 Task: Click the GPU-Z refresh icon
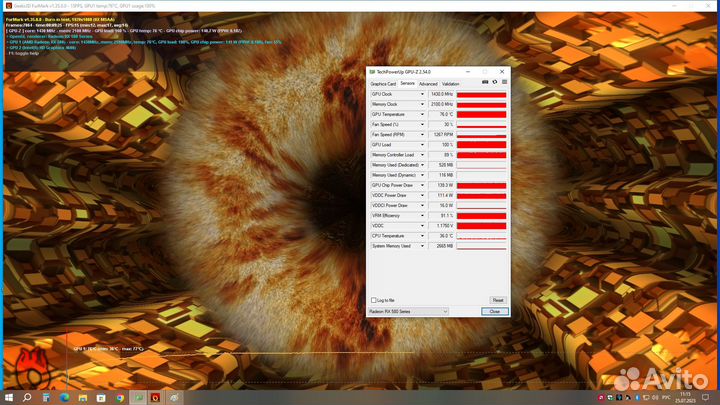[x=495, y=82]
